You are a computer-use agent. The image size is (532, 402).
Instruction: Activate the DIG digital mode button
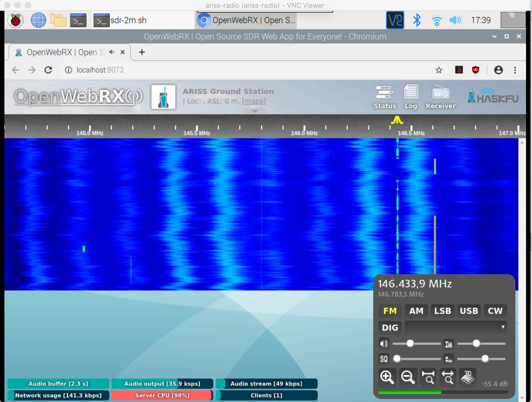coord(390,327)
